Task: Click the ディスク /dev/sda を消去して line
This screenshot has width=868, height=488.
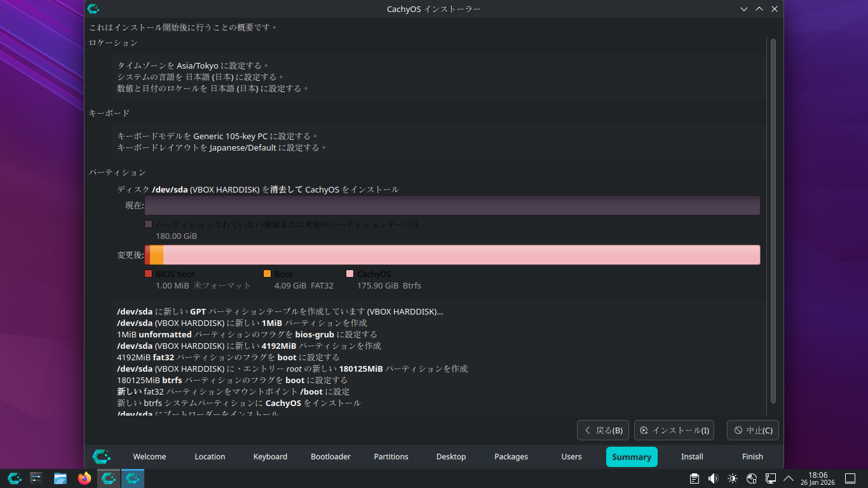Action: click(258, 189)
